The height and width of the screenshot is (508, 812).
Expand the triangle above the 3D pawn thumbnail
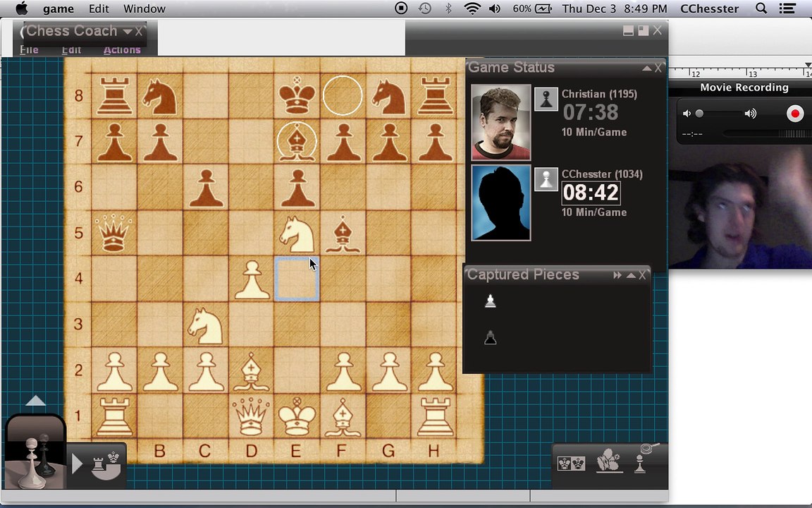(35, 400)
